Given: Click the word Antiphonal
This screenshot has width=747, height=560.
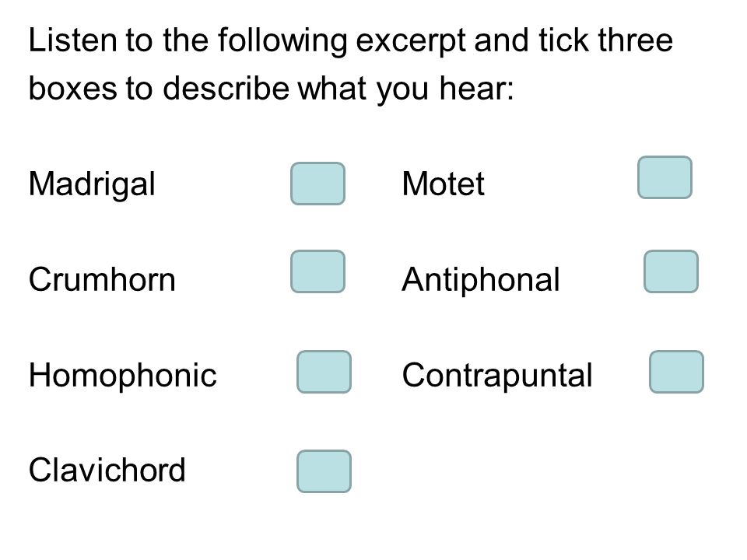Looking at the screenshot, I should [x=481, y=279].
